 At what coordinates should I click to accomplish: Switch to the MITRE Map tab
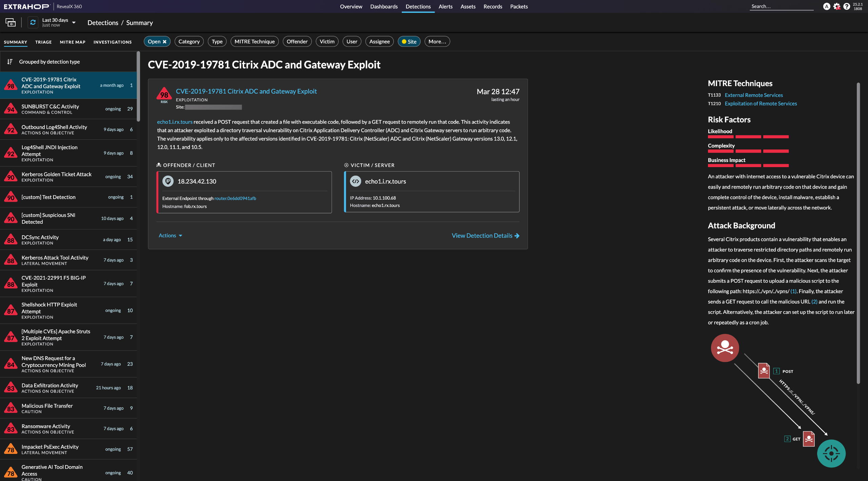73,42
